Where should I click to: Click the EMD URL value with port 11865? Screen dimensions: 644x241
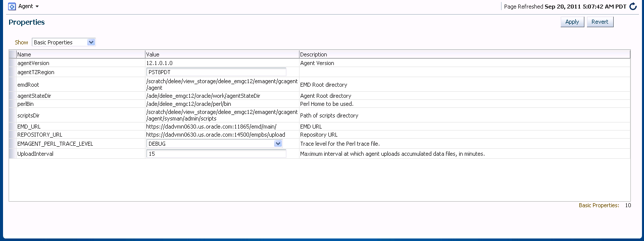tap(211, 127)
